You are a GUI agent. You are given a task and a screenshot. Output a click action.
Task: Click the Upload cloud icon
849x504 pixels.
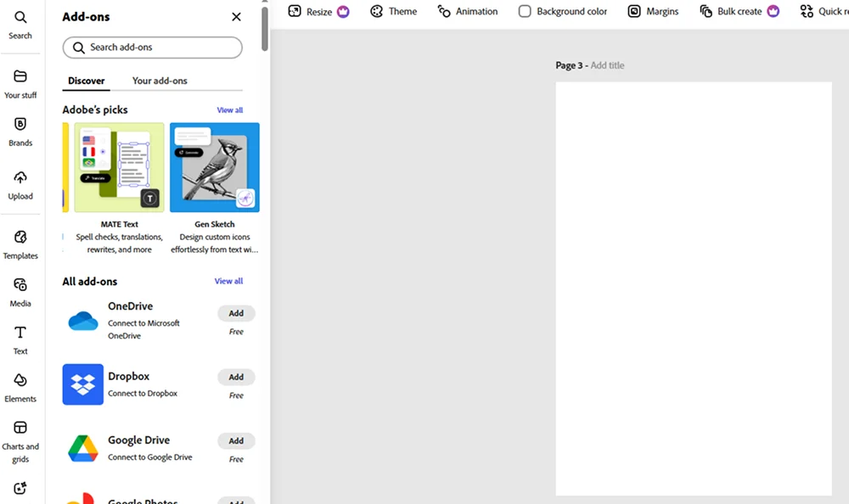(20, 177)
